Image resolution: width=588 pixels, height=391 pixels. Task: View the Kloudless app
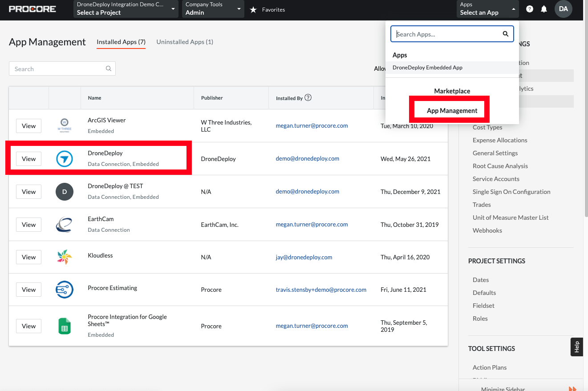pyautogui.click(x=29, y=257)
